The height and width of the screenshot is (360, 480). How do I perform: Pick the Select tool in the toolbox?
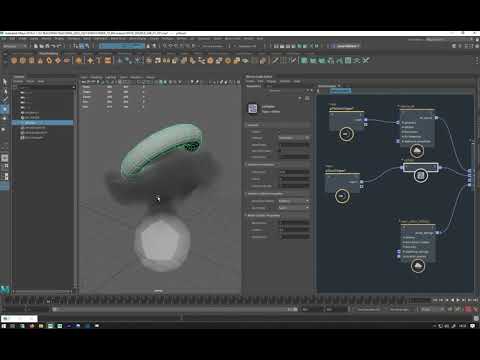[5, 82]
